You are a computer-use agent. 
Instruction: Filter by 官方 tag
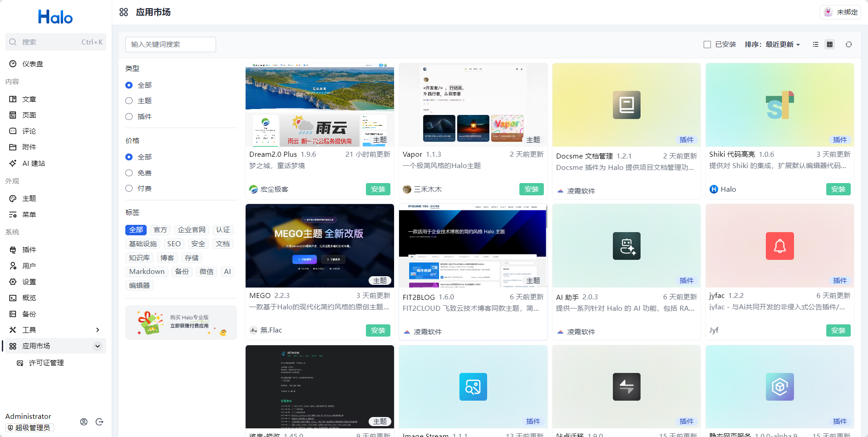tap(160, 230)
